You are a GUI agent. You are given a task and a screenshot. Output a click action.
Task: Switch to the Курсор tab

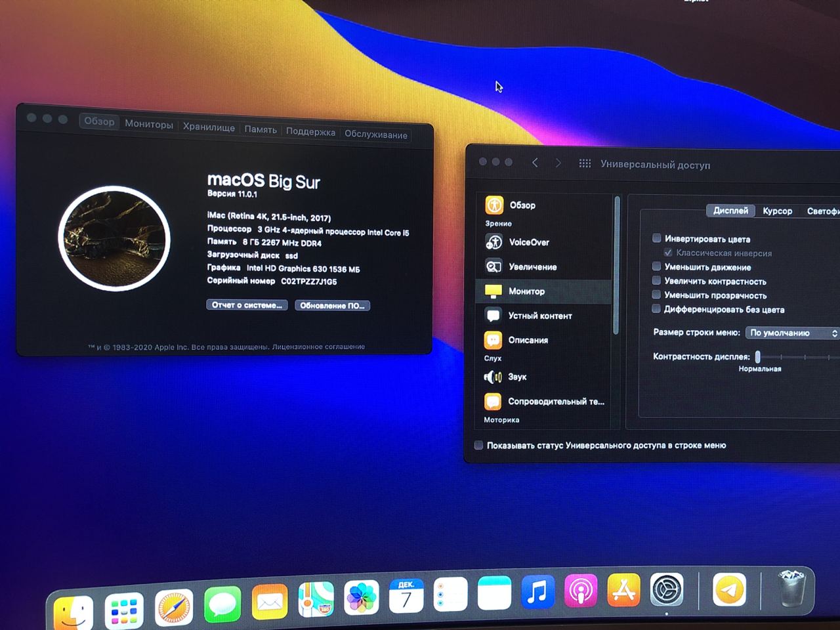(x=777, y=211)
